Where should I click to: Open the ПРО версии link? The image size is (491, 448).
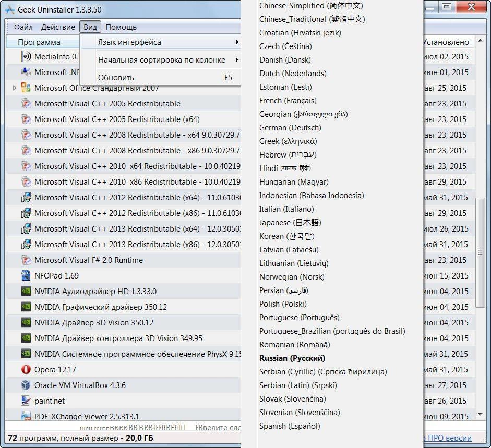click(x=448, y=438)
